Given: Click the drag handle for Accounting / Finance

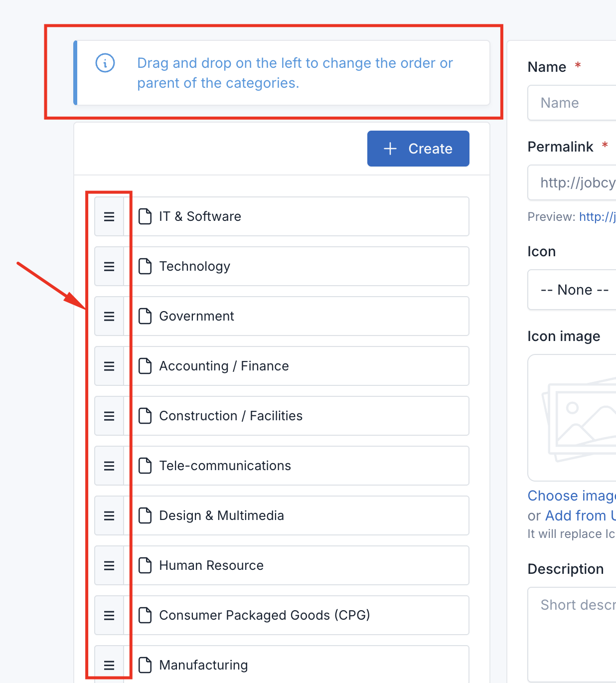Looking at the screenshot, I should (x=109, y=366).
